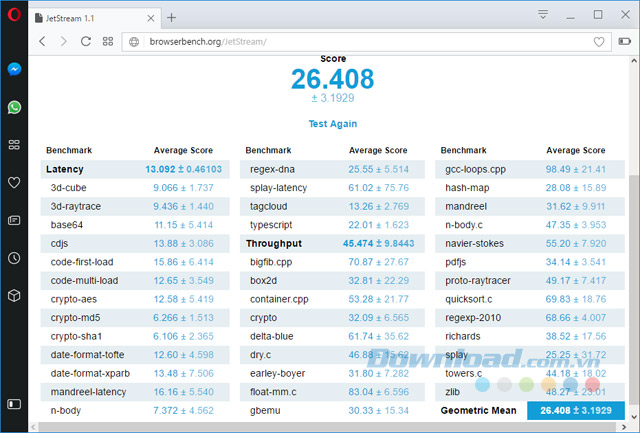This screenshot has height=433, width=640.
Task: Click the Test Again link
Action: pos(332,124)
